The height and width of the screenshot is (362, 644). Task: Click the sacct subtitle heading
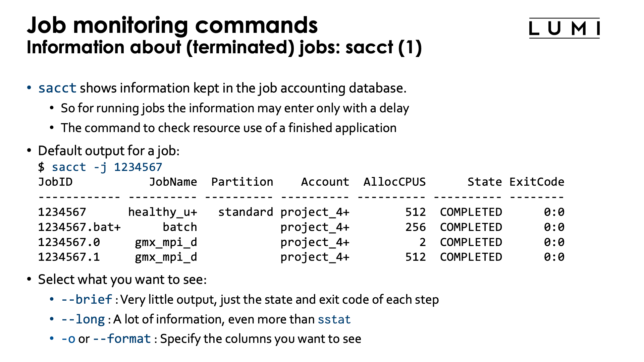(x=224, y=47)
